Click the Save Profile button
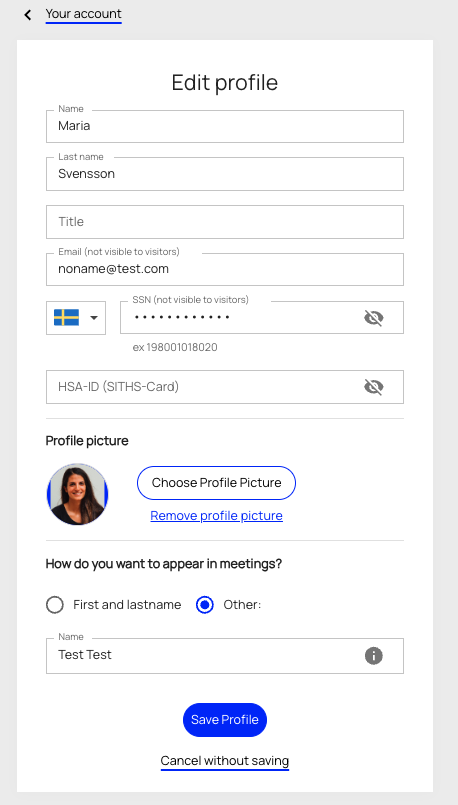This screenshot has height=805, width=458. [x=225, y=720]
